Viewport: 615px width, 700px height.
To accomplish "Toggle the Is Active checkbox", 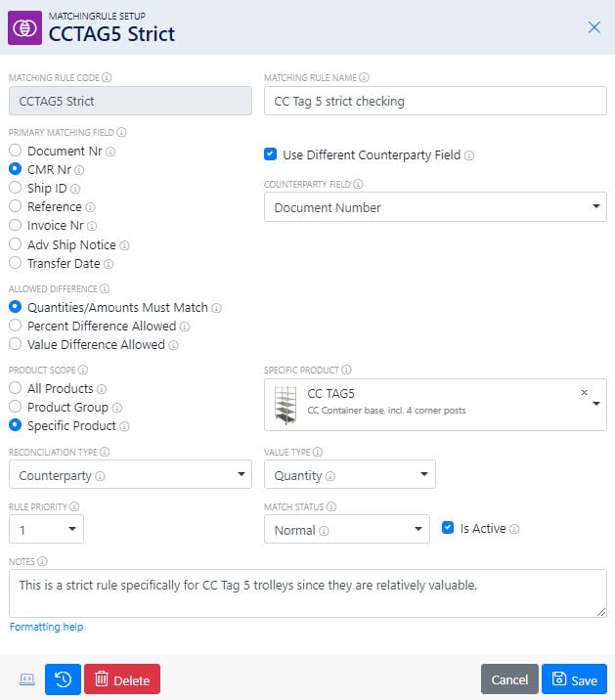I will [449, 528].
